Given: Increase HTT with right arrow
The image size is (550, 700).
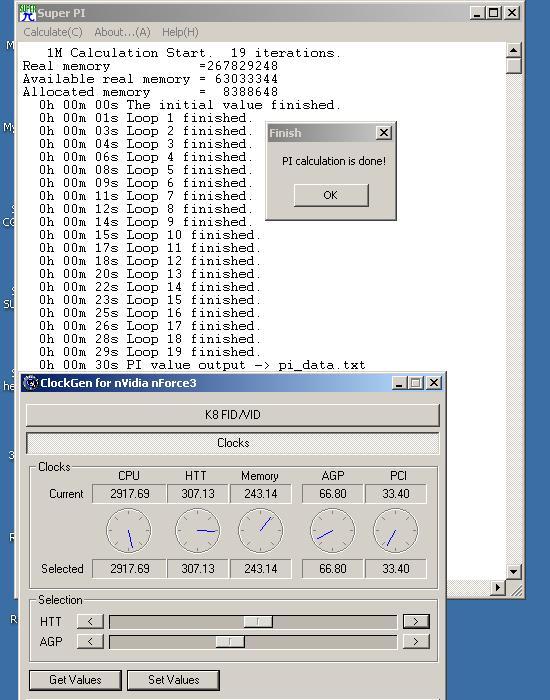Looking at the screenshot, I should coord(416,621).
